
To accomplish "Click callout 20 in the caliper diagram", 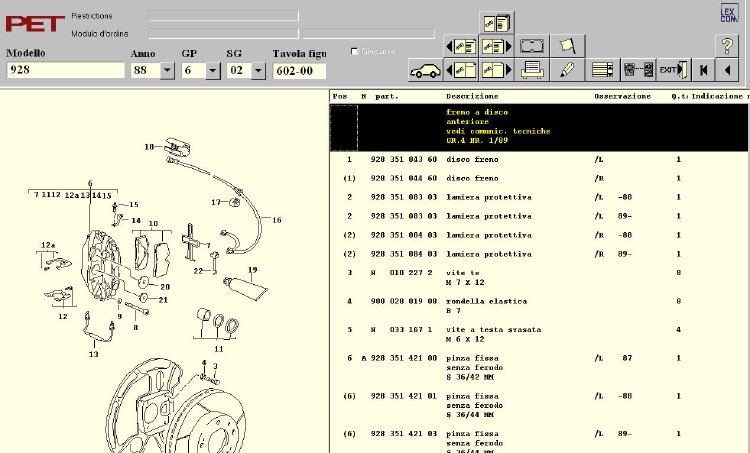I will 165,287.
